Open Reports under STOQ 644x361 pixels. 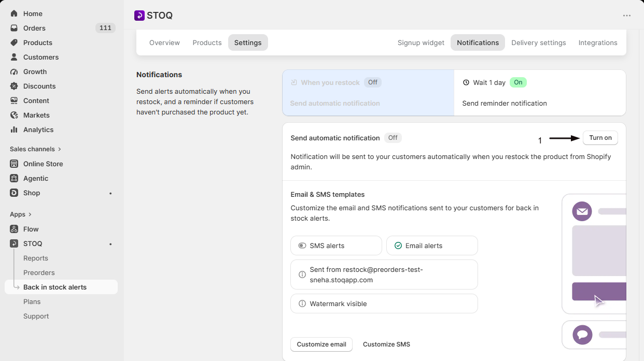coord(36,258)
